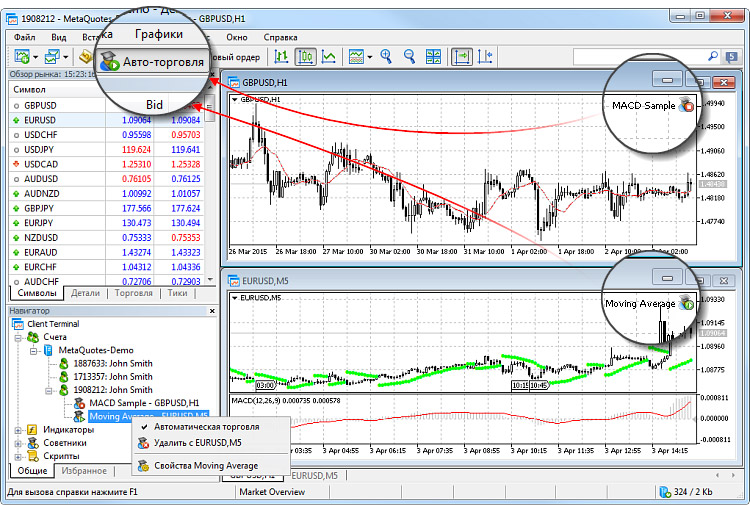The height and width of the screenshot is (505, 750).
Task: Click the Свойства Moving Average icon
Action: click(x=143, y=466)
